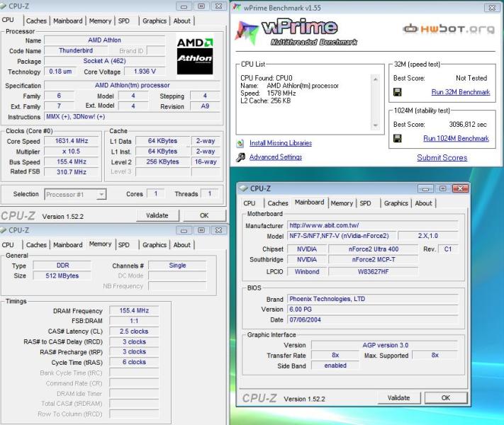
Task: Click the Install Missing Libraries icon
Action: click(x=240, y=143)
